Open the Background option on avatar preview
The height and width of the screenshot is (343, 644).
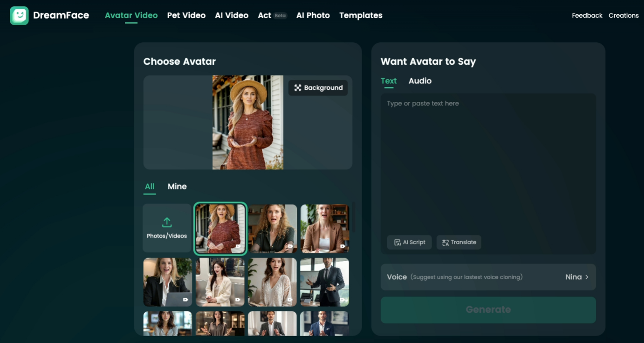click(x=318, y=88)
